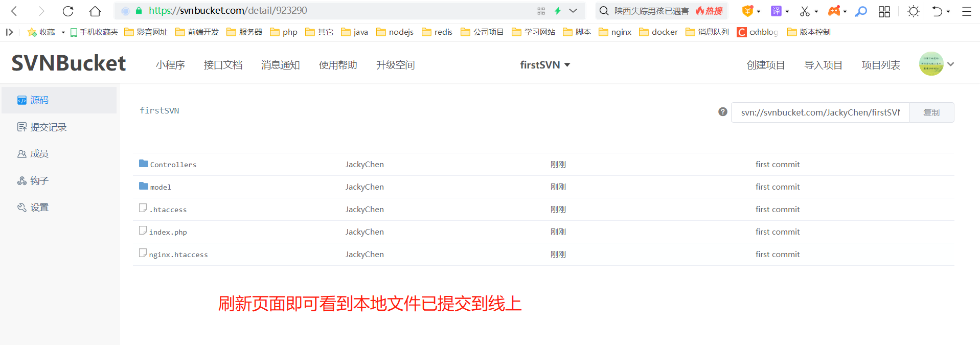This screenshot has width=980, height=345.
Task: Click the search magnifier icon in search box
Action: tap(604, 11)
